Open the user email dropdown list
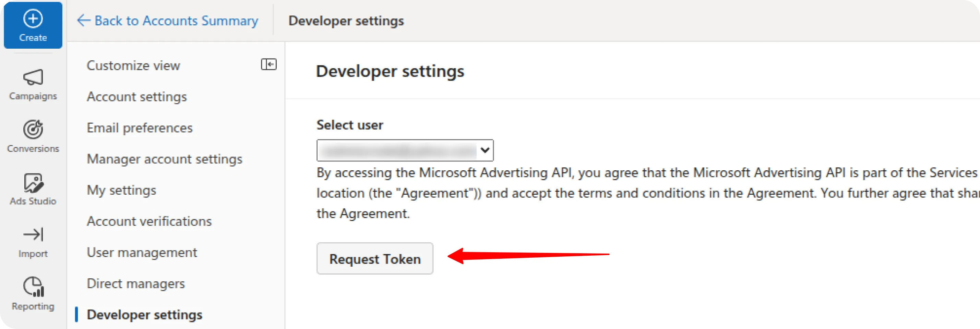 click(x=404, y=150)
